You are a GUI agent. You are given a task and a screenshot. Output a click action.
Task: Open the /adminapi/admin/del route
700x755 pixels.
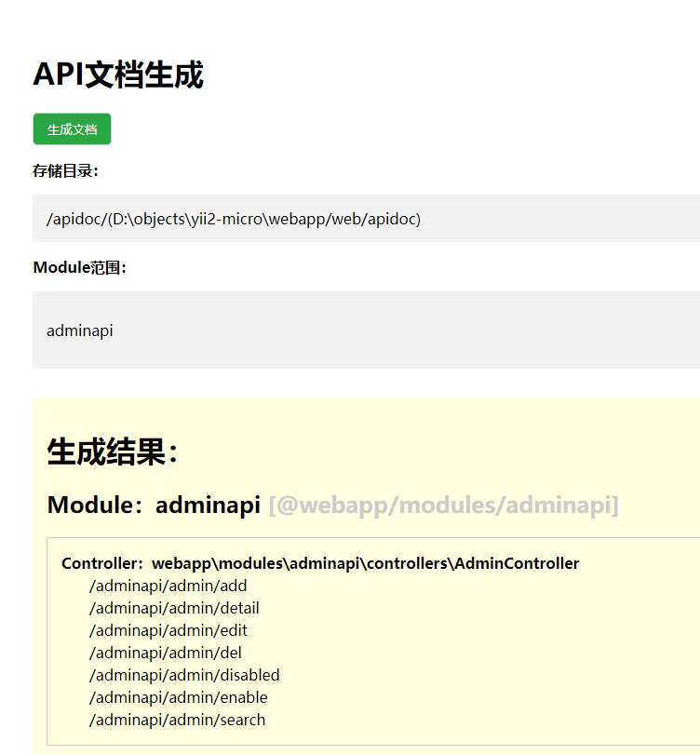tap(166, 653)
